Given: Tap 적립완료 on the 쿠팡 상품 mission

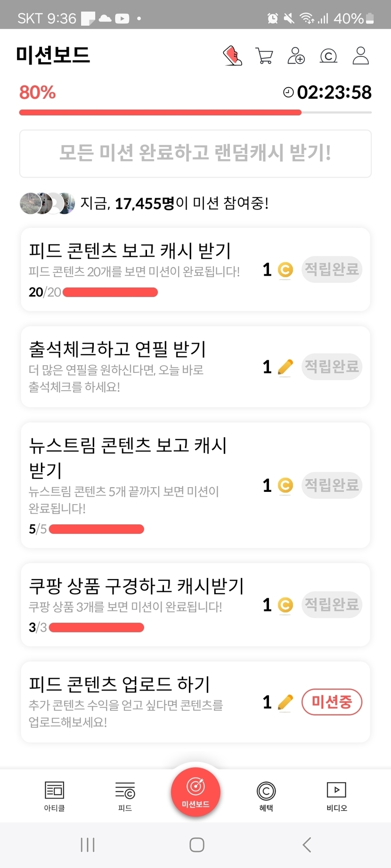Looking at the screenshot, I should [332, 604].
